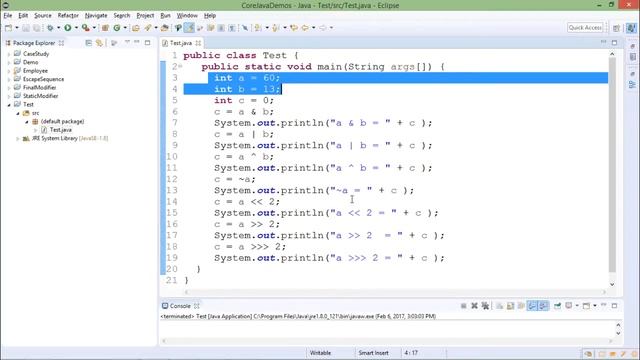Run the program with green Run button
The image size is (640, 360).
pyautogui.click(x=68, y=28)
